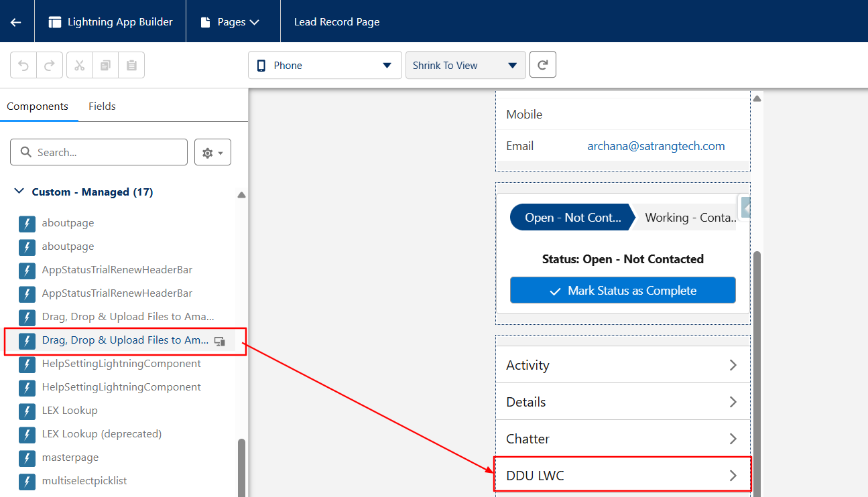Open the component list settings gear menu
The image size is (868, 497).
pyautogui.click(x=212, y=153)
